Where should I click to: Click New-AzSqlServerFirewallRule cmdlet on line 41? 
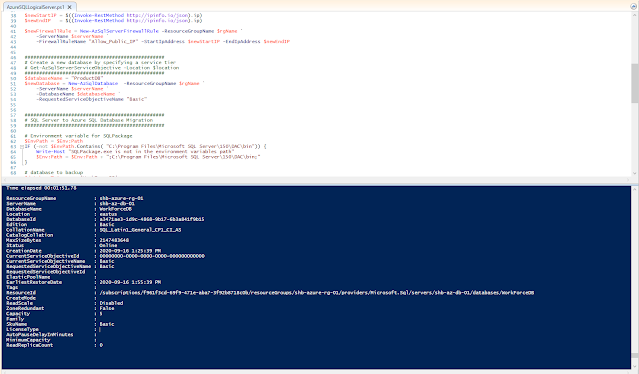[x=119, y=31]
